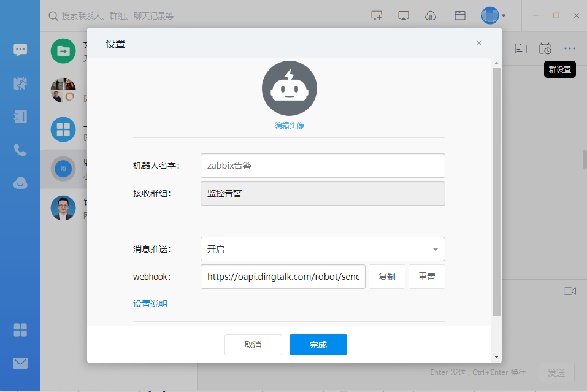The image size is (587, 392).
Task: Click the 取消 button
Action: point(253,345)
